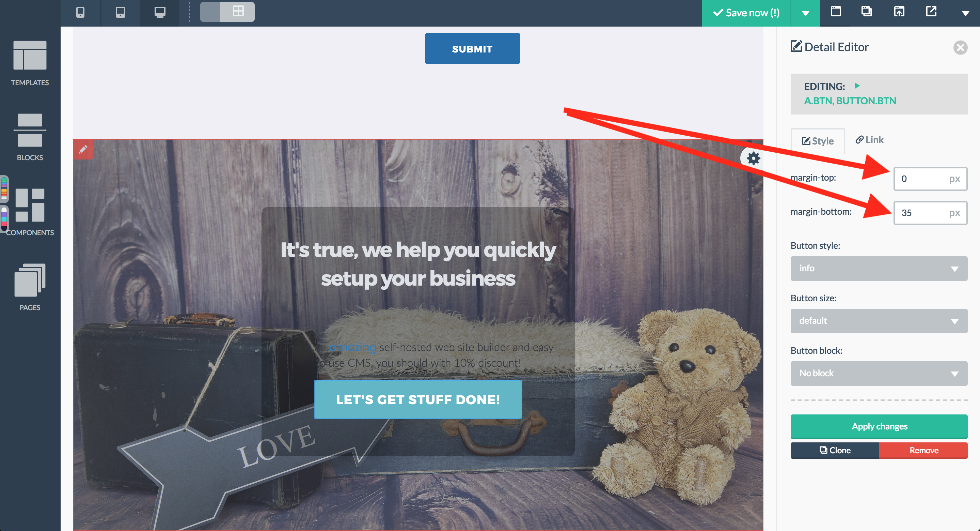Open the Button size dropdown
The height and width of the screenshot is (531, 980).
pos(879,321)
